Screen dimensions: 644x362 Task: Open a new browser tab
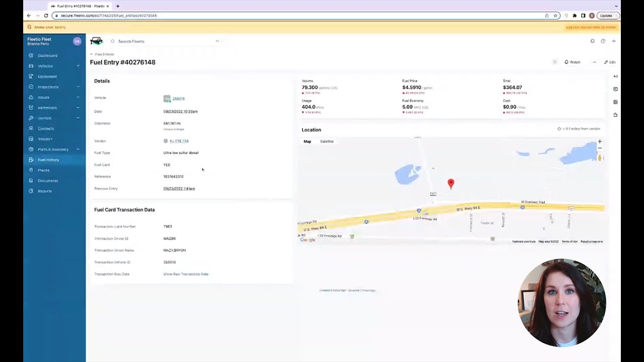click(118, 6)
